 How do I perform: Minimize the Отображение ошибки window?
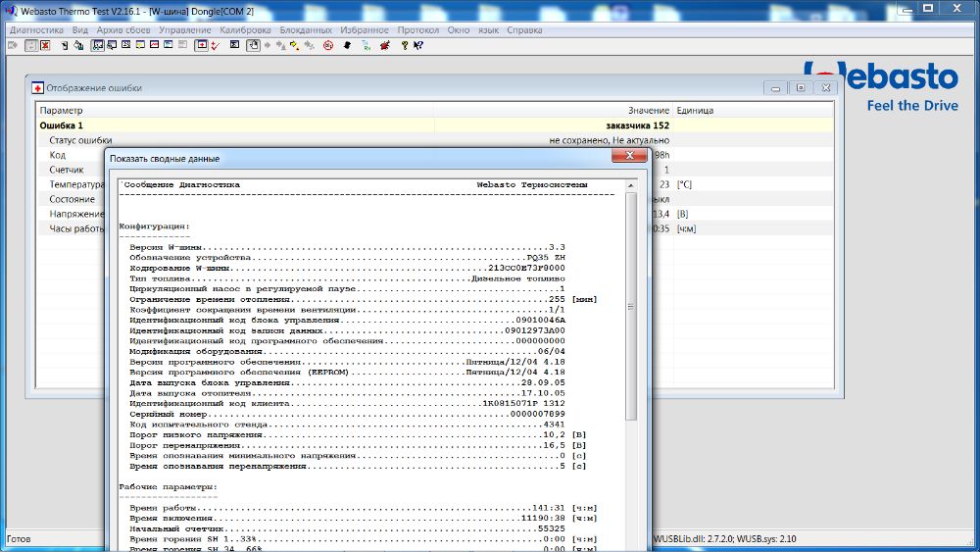tap(775, 88)
